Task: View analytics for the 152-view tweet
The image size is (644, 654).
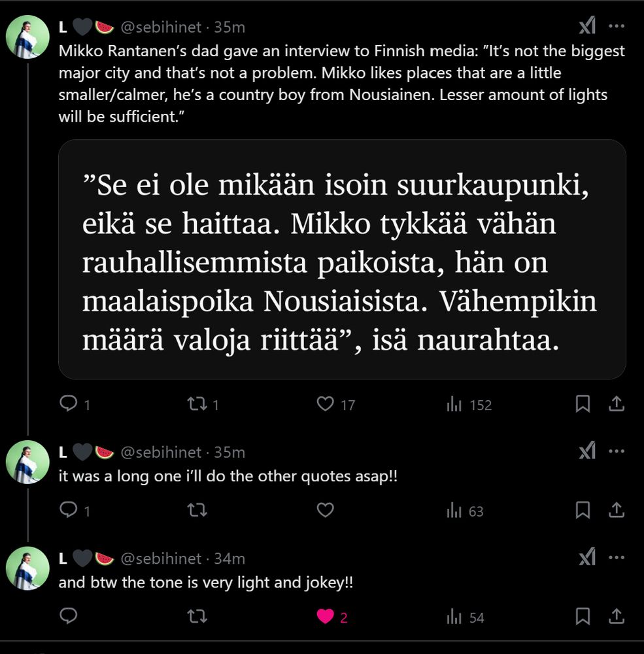Action: click(x=454, y=405)
